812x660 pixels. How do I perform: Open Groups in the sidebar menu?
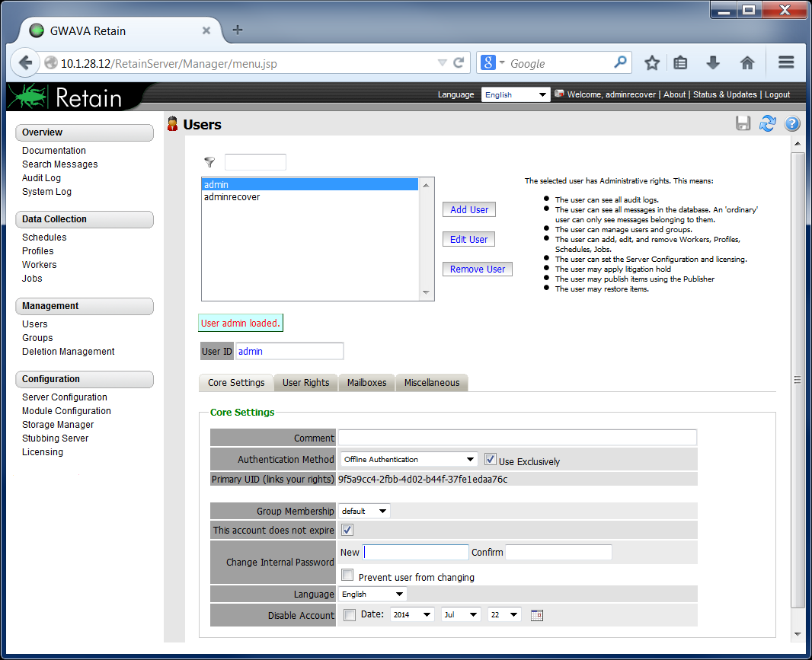coord(37,337)
